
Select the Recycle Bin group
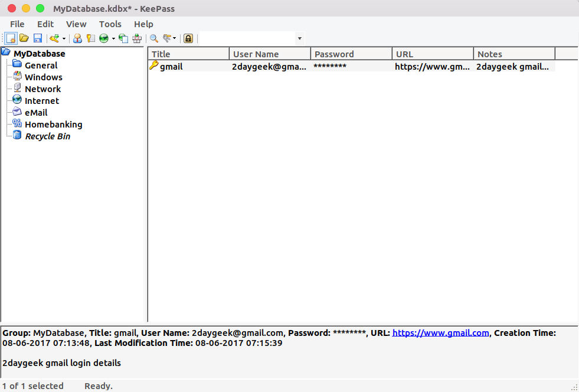click(48, 136)
